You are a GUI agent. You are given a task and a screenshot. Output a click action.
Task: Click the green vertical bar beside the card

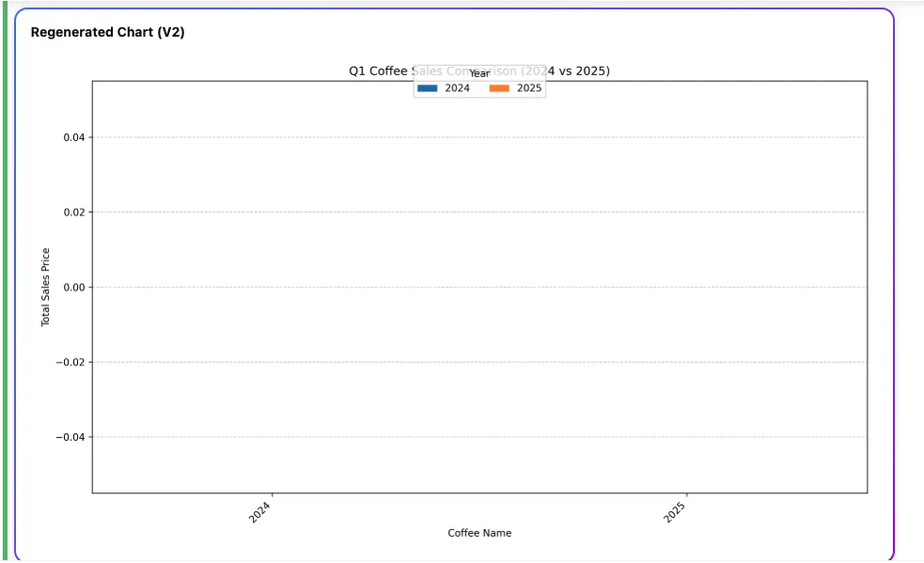[6, 281]
